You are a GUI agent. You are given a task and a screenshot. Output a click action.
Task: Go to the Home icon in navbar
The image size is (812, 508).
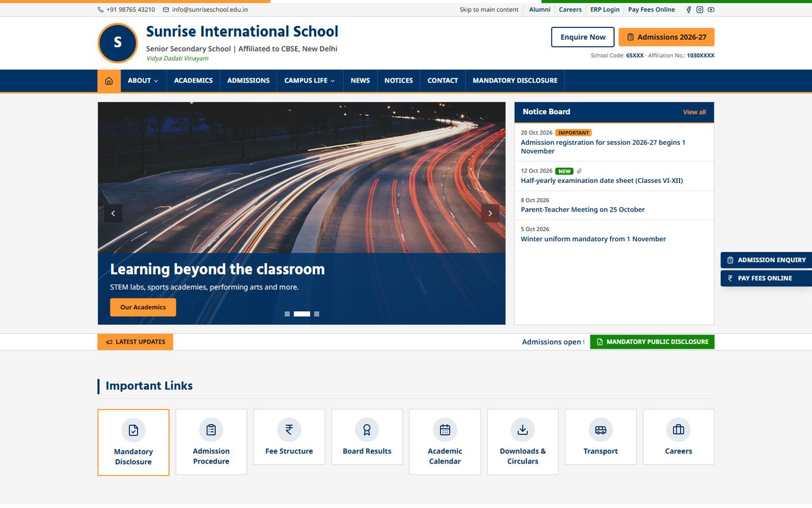point(109,81)
